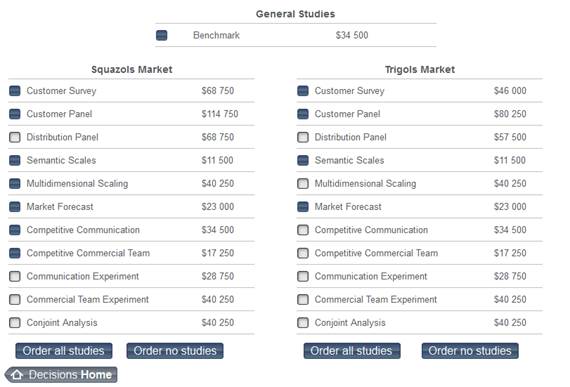Click Trigols Order no studies button
The height and width of the screenshot is (387, 570).
[x=470, y=351]
